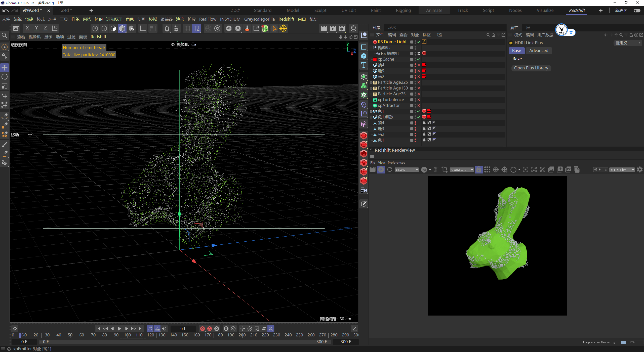Open the Fit Window zoom dropdown
The image size is (644, 352).
[x=622, y=170]
